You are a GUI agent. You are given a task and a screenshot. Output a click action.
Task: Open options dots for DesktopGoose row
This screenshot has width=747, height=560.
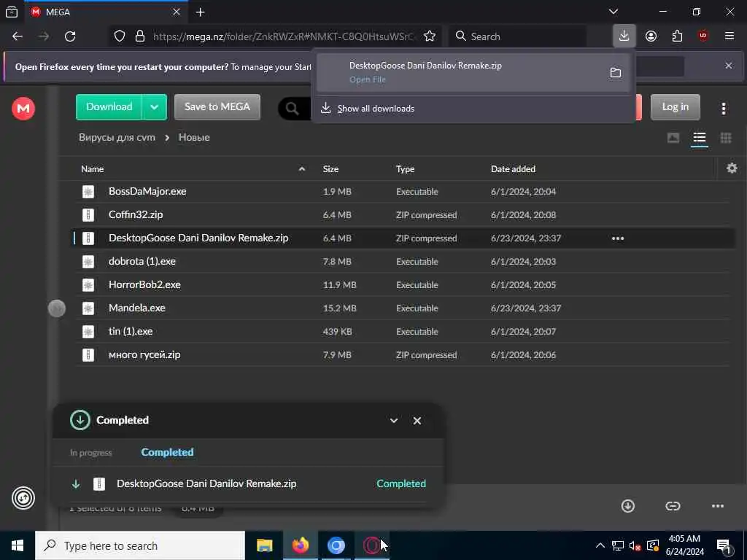(x=617, y=238)
